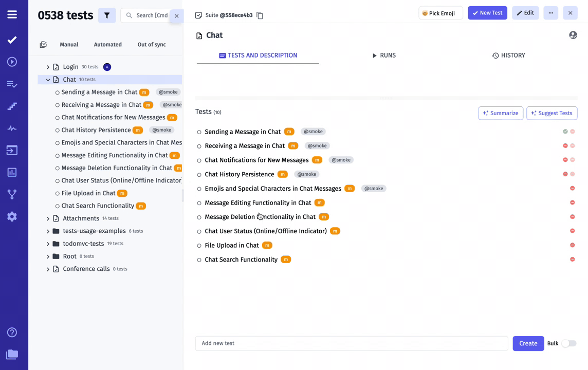
Task: Expand the todomvc-tests folder
Action: [48, 244]
